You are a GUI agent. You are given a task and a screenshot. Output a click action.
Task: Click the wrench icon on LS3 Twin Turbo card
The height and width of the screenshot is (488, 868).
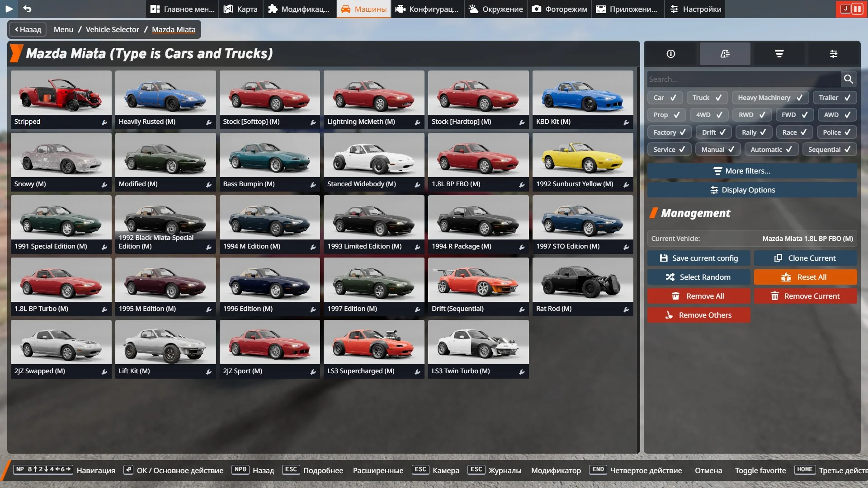[x=522, y=371]
